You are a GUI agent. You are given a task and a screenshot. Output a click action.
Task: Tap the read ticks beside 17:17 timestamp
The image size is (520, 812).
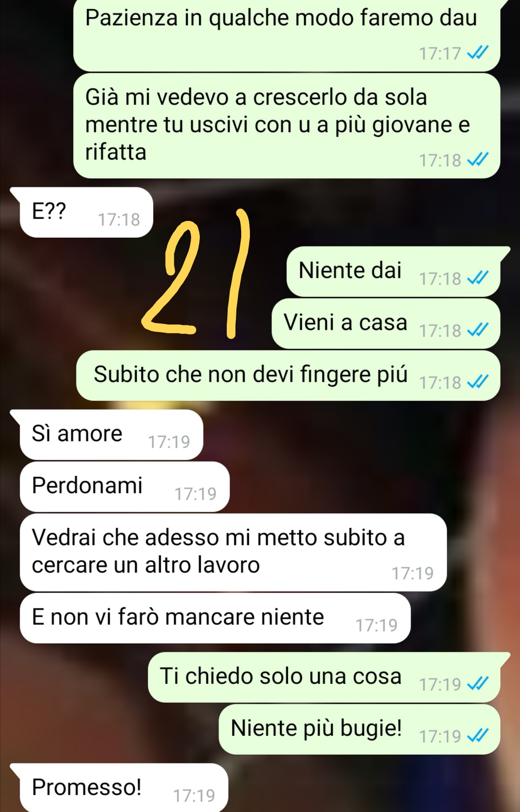478,52
